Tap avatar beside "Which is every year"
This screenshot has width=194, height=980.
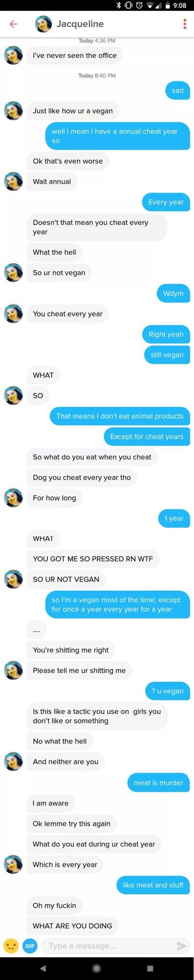13,865
